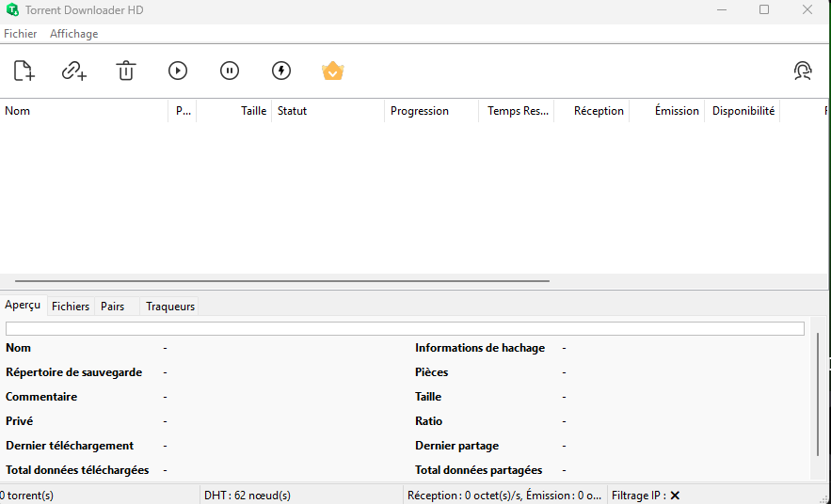Viewport: 831px width, 504px height.
Task: Click the DHT : 62 nœud(s) status
Action: (x=248, y=496)
